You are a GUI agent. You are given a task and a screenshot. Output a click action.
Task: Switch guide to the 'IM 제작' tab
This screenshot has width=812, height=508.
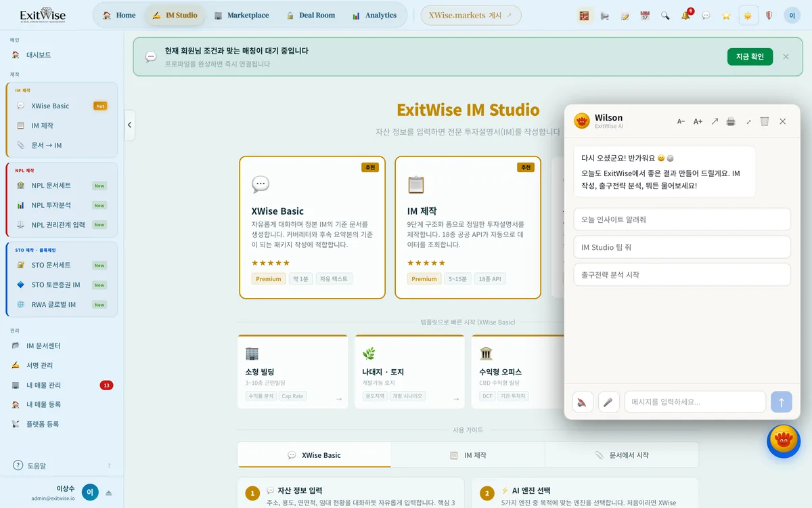(x=468, y=455)
